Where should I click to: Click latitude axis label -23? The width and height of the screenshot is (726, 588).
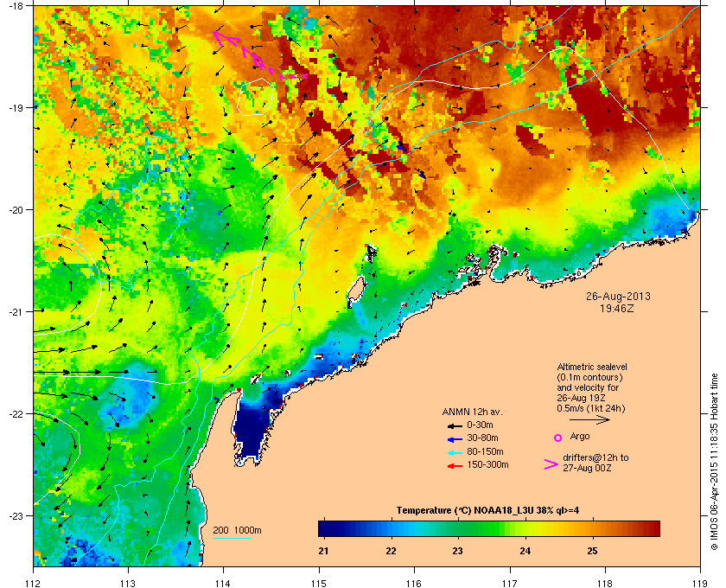tap(16, 515)
